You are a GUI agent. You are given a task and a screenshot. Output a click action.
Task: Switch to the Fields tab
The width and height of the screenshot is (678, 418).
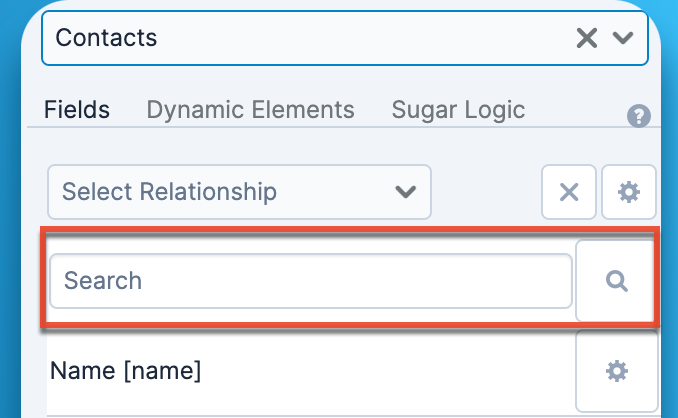tap(77, 109)
